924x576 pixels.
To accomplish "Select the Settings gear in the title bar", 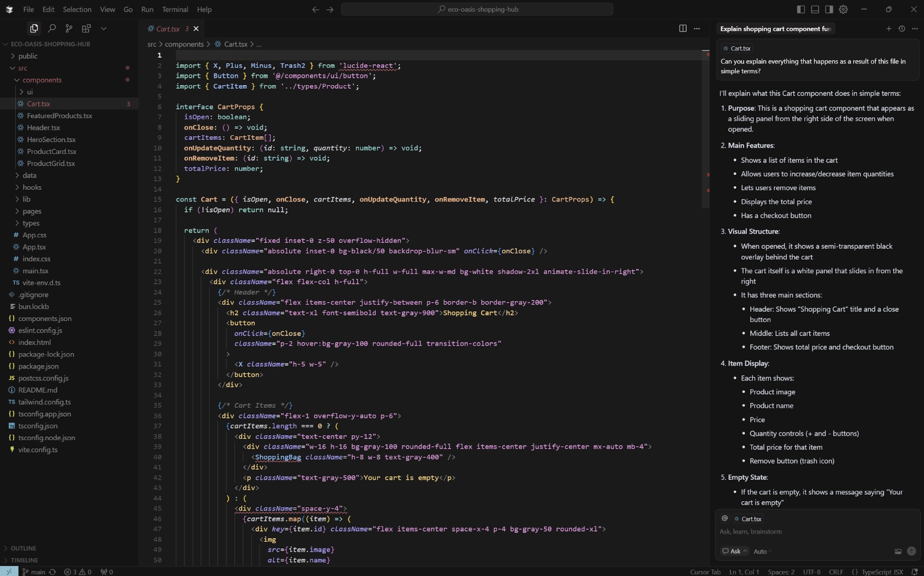I will tap(844, 9).
